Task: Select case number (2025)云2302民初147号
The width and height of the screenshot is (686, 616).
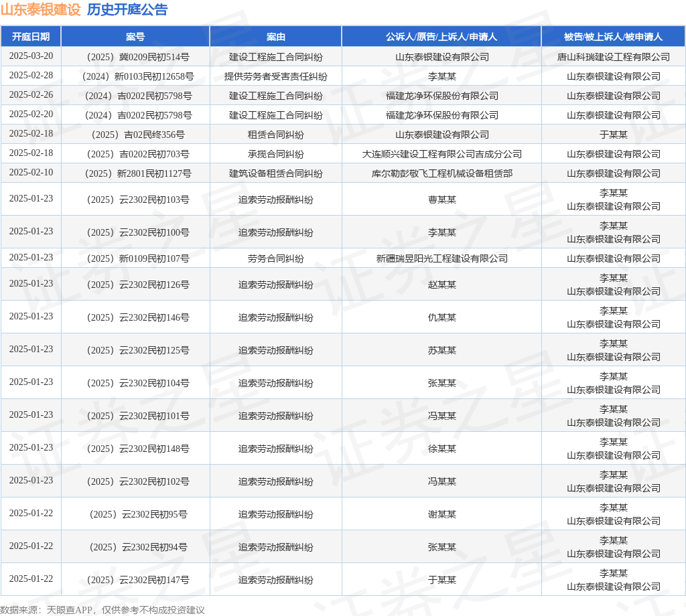Action: click(138, 580)
